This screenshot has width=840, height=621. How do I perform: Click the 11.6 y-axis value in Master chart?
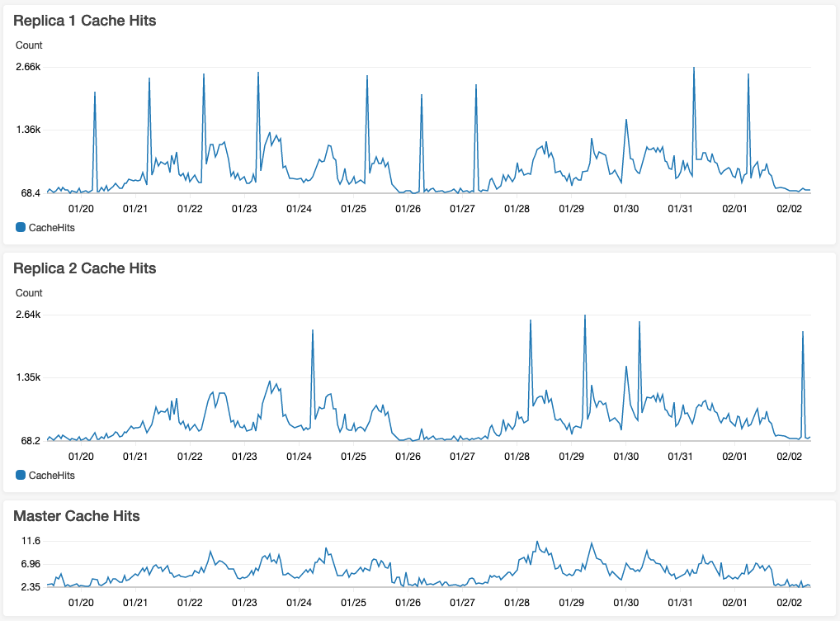tap(31, 541)
